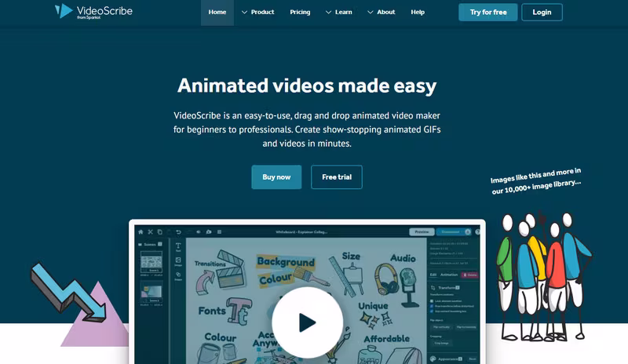Click the 'Whiteboard - Explainer' title in the app preview

point(301,232)
